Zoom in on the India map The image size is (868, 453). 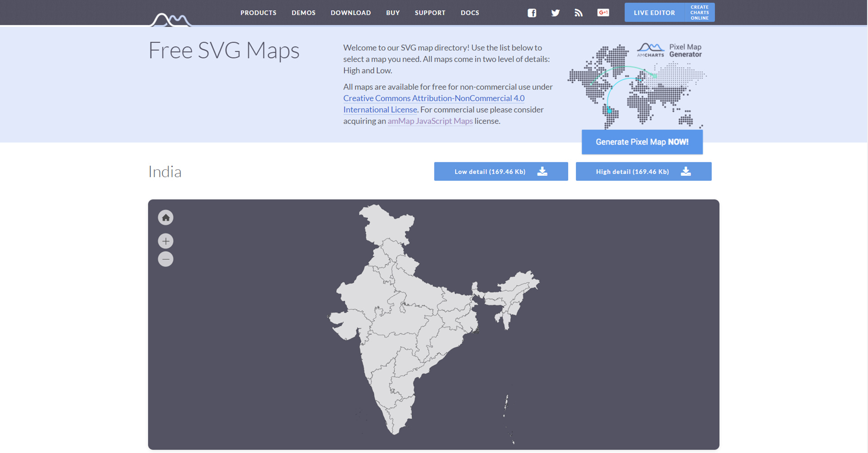[165, 241]
